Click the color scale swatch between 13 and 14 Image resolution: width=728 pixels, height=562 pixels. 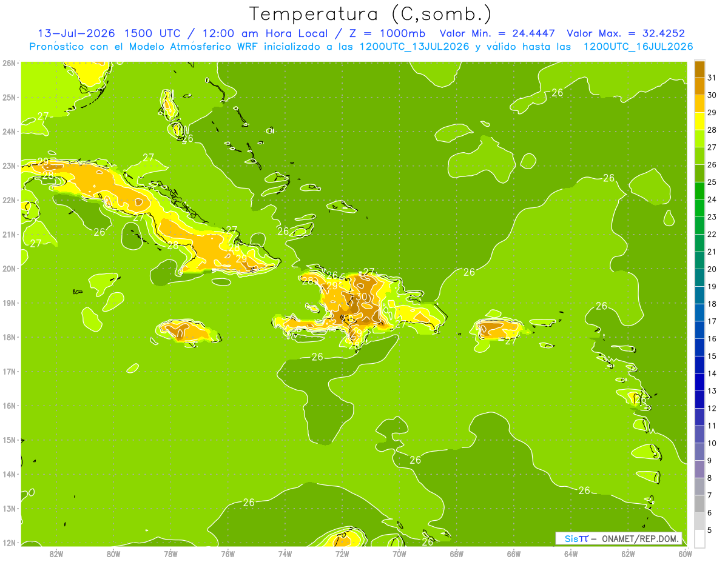(699, 383)
